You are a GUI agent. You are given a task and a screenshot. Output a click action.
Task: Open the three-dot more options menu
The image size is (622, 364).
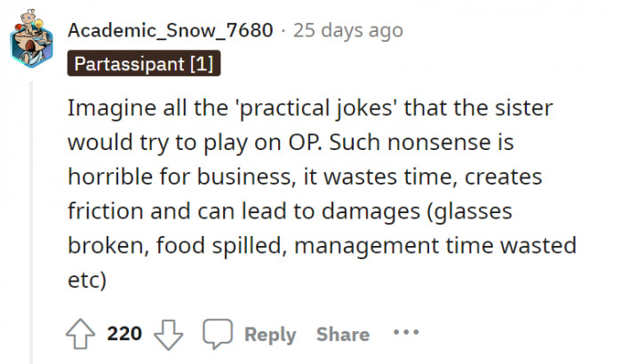coord(406,332)
